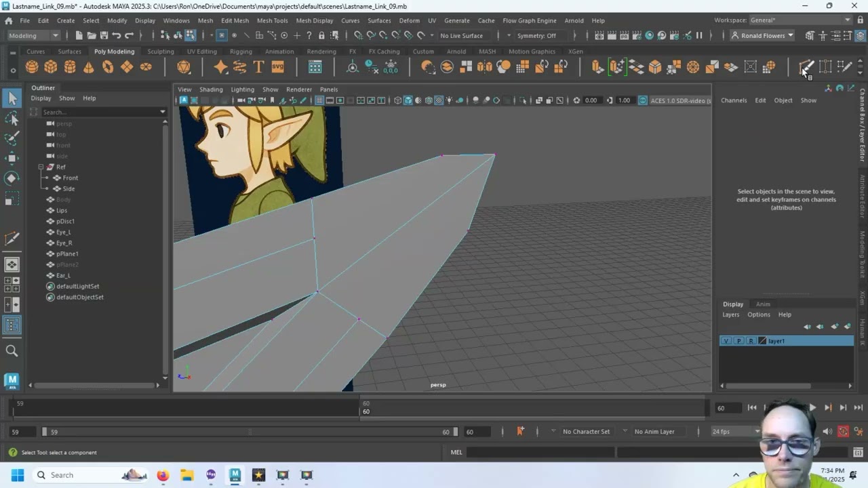Click the Channels menu in Channel Box
Viewport: 868px width, 488px height.
[x=734, y=100]
